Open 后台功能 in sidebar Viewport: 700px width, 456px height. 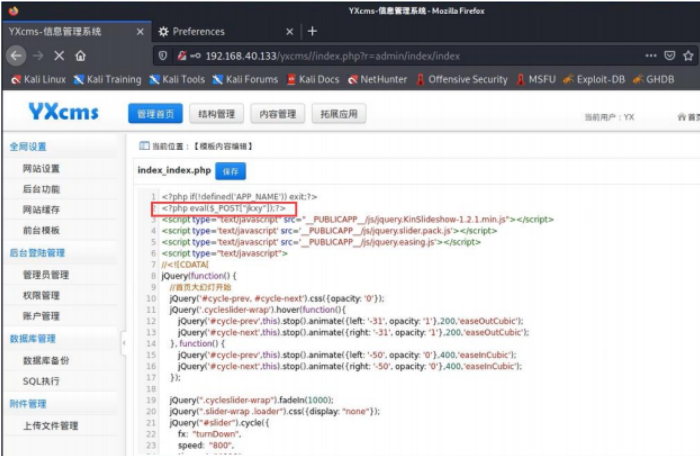pyautogui.click(x=41, y=189)
